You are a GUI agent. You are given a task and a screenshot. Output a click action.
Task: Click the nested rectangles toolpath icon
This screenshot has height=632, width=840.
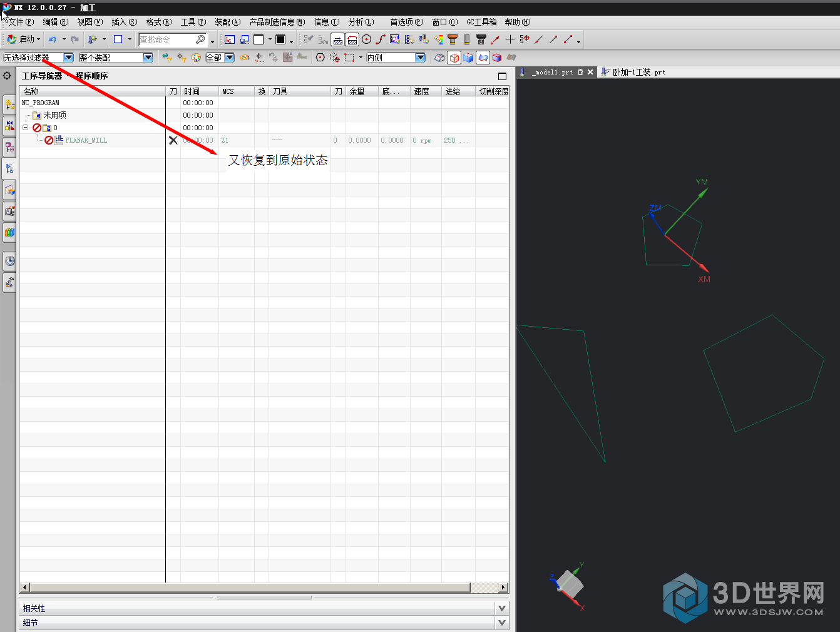point(395,39)
